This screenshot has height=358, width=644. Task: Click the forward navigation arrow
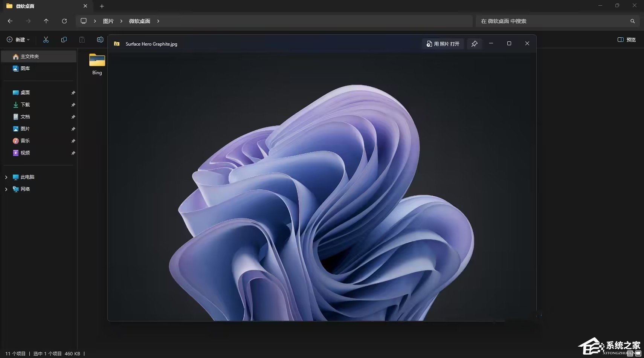pyautogui.click(x=28, y=21)
